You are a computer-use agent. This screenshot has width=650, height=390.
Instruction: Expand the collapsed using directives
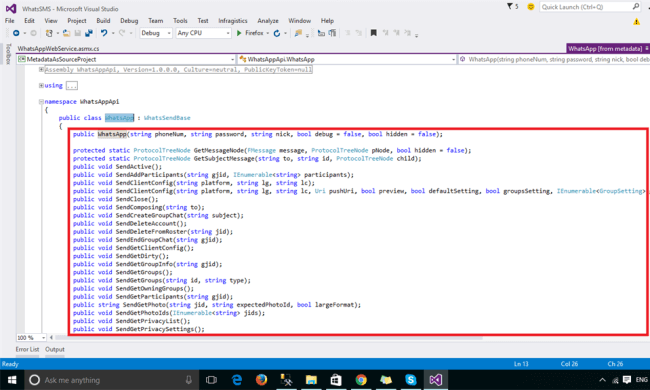[41, 85]
